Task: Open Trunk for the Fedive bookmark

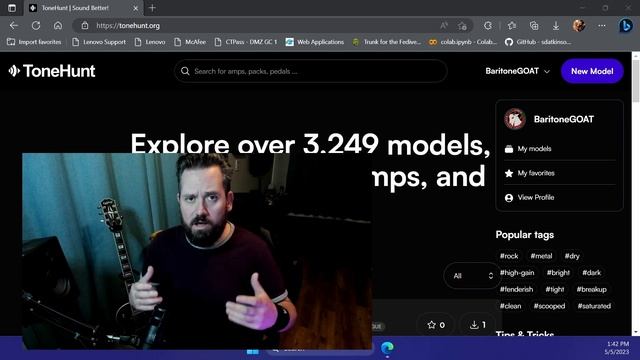Action: [387, 42]
